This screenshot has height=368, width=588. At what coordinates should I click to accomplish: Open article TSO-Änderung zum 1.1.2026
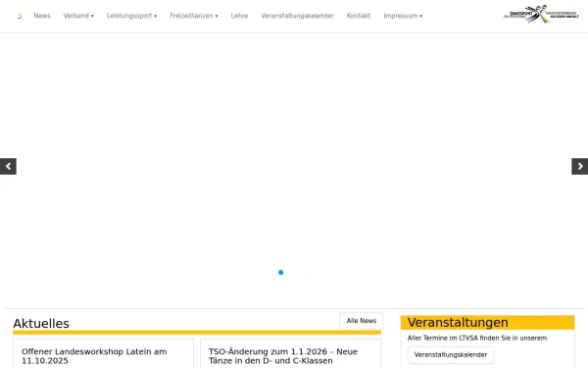click(x=283, y=356)
